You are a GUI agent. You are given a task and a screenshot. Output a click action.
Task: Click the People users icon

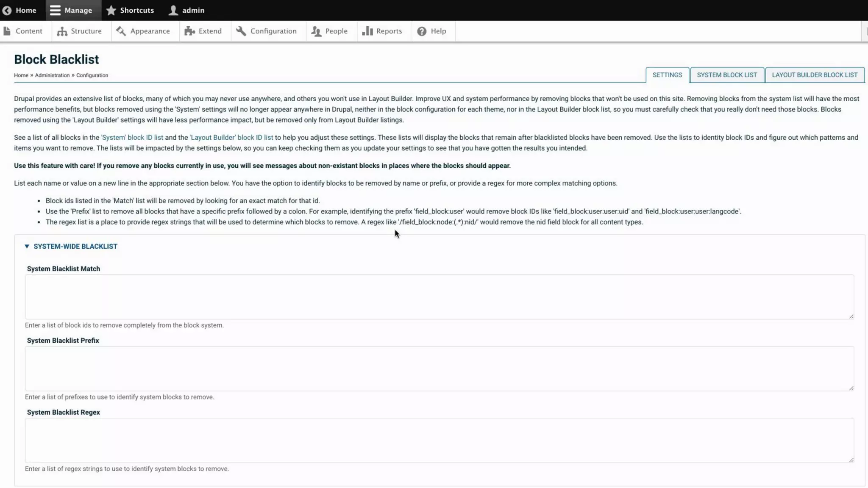[316, 31]
